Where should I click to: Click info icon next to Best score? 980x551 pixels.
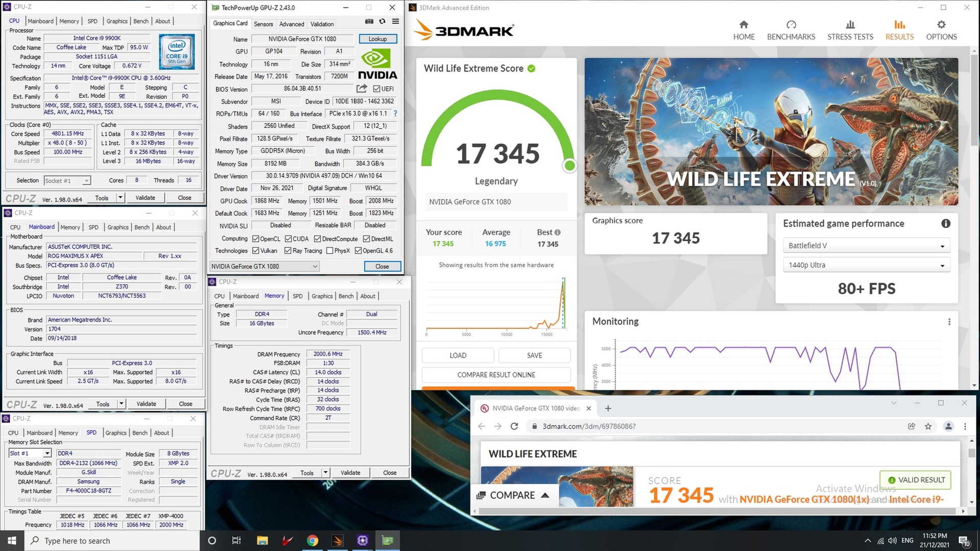coord(557,232)
